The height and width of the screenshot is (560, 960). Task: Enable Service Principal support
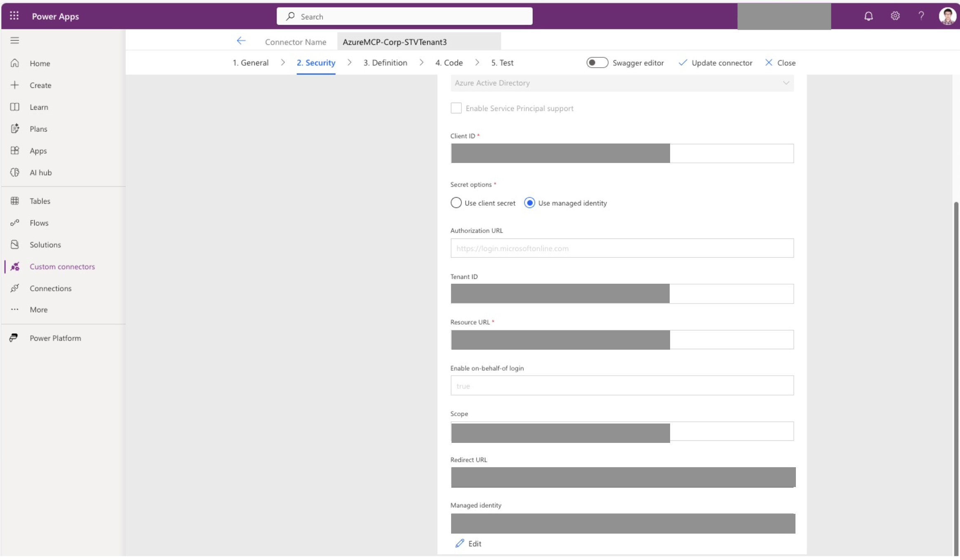click(456, 108)
